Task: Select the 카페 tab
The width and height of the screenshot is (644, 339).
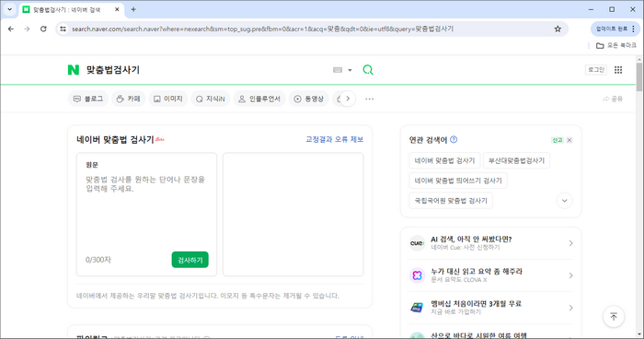Action: [129, 99]
